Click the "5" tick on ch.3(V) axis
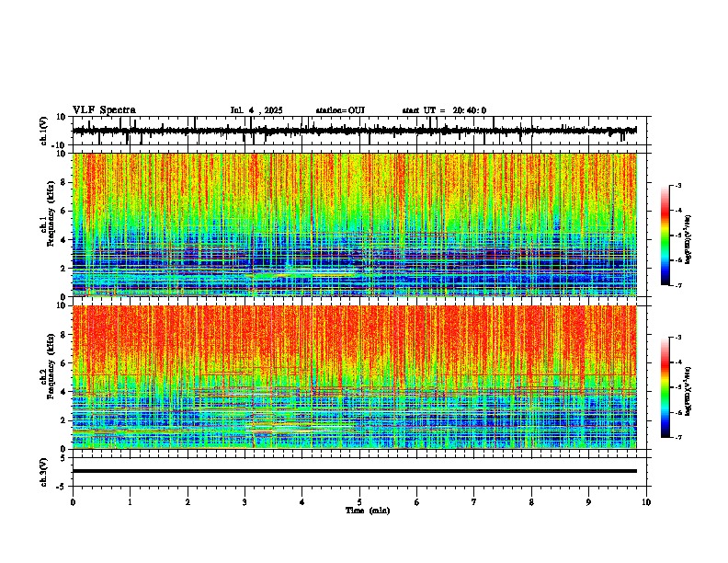This screenshot has height=563, width=728. coord(63,458)
